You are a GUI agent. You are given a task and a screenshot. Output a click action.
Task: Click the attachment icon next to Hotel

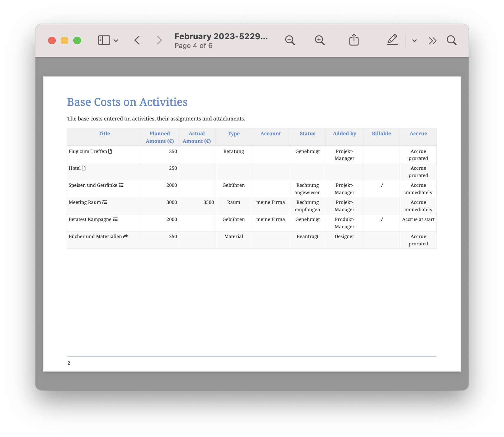(x=84, y=168)
